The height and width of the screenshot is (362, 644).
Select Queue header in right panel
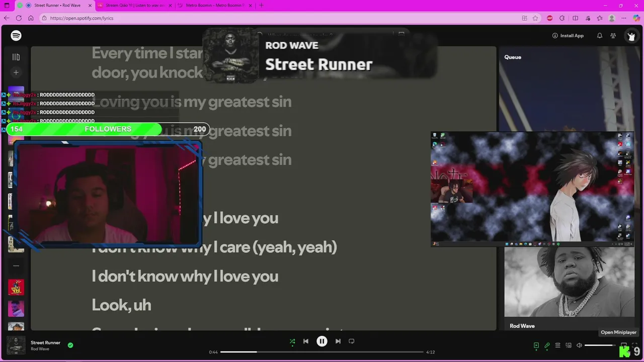click(513, 57)
